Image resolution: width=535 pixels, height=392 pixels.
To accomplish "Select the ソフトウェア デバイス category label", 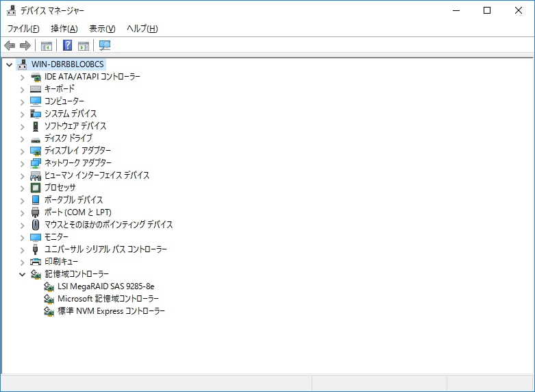I will tap(75, 126).
